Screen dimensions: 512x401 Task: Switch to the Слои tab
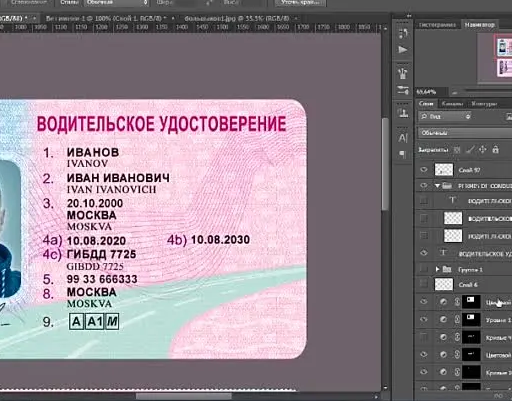[426, 104]
